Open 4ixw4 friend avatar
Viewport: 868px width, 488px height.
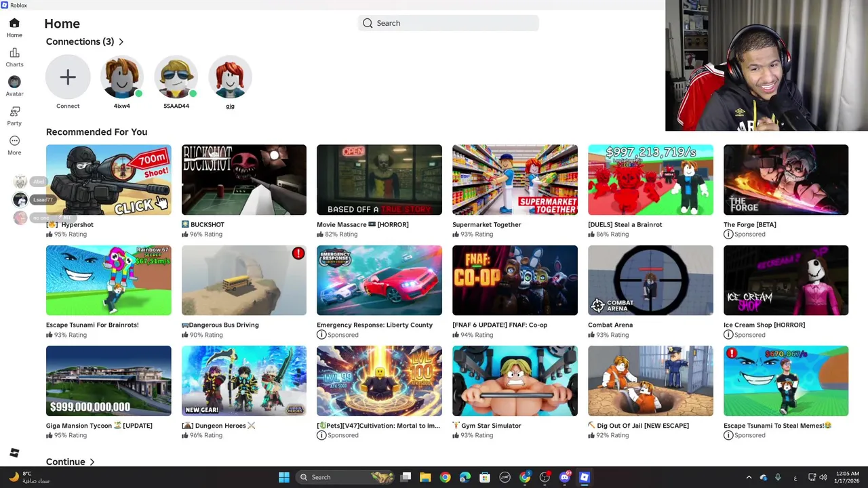tap(122, 77)
